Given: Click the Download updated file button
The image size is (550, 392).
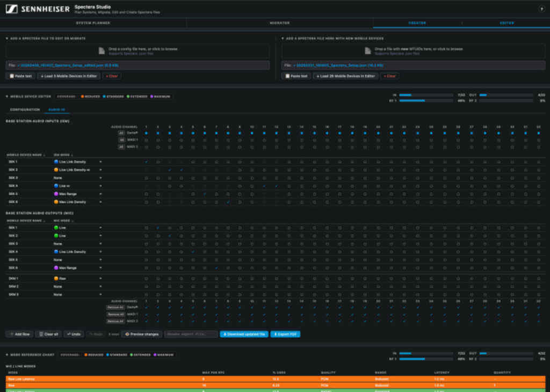Looking at the screenshot, I should click(244, 334).
